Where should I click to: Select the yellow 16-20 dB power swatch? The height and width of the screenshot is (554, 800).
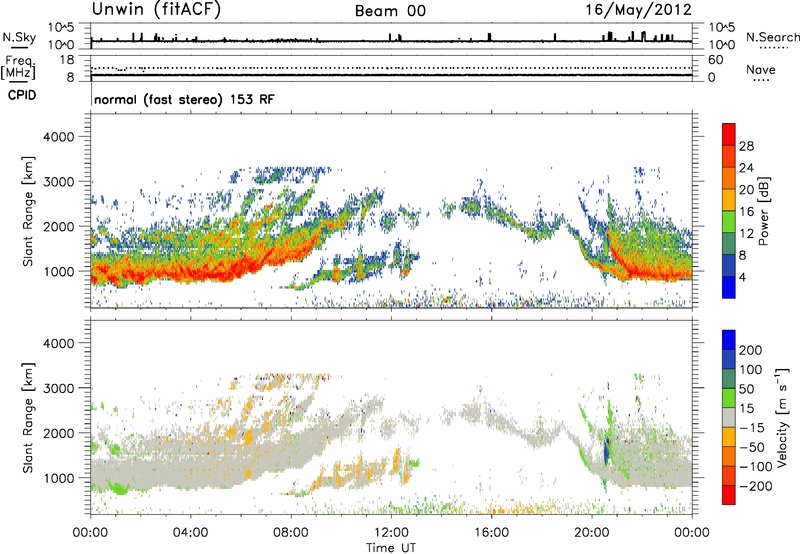point(729,200)
